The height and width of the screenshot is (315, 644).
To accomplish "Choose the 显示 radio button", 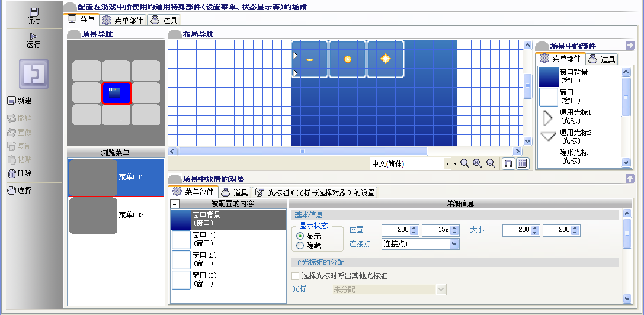I will click(x=300, y=236).
